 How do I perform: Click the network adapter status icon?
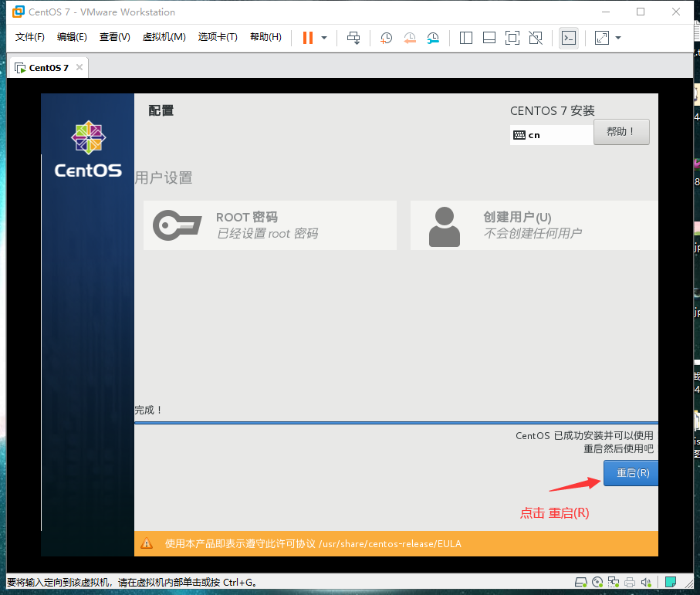(614, 582)
